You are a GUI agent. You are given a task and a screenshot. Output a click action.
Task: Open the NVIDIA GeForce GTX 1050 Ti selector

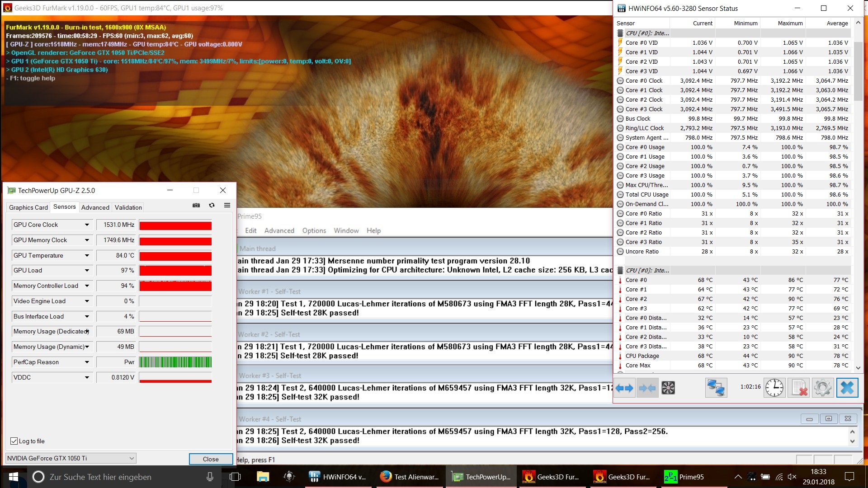tap(71, 458)
